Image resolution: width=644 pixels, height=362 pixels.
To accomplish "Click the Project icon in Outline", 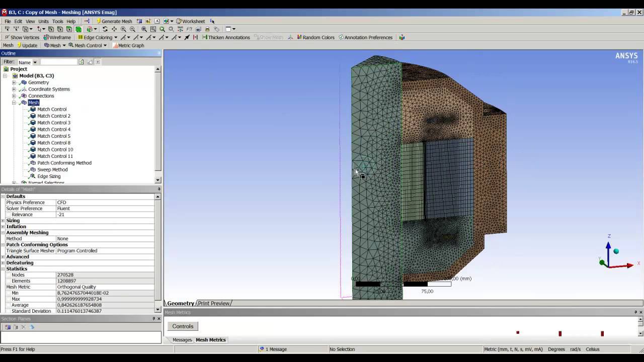I will 6,69.
